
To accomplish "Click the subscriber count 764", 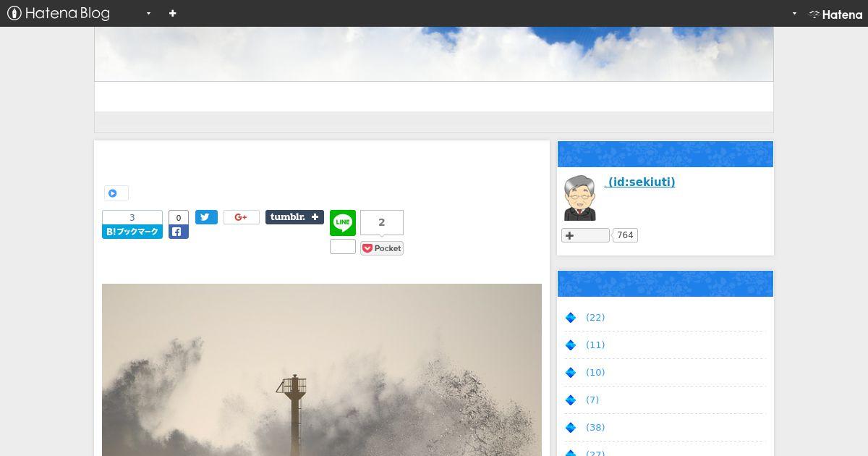I will click(x=625, y=235).
